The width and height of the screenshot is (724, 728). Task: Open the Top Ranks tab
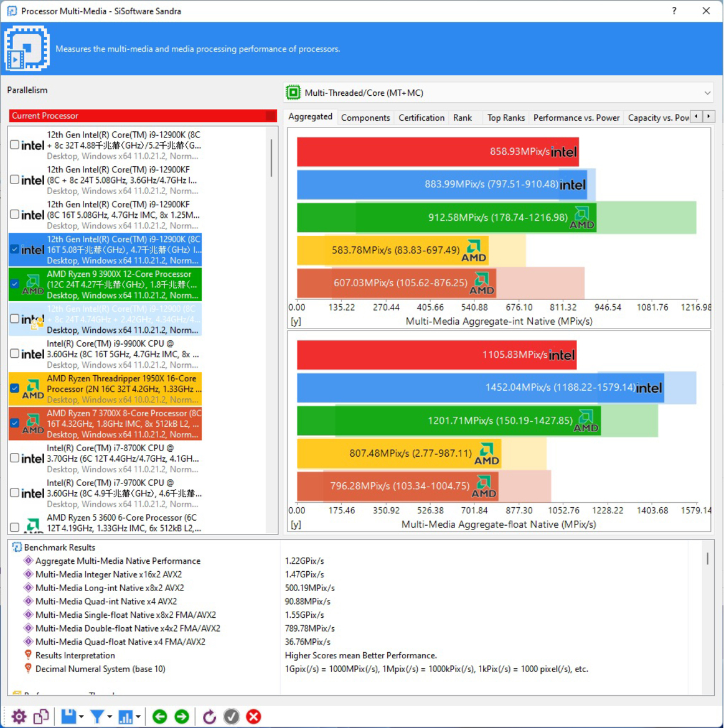point(505,118)
